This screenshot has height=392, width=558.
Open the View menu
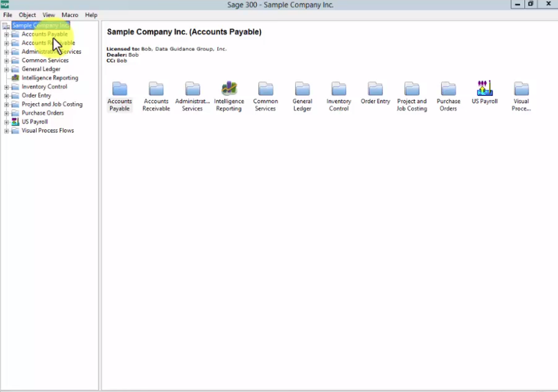pyautogui.click(x=49, y=15)
